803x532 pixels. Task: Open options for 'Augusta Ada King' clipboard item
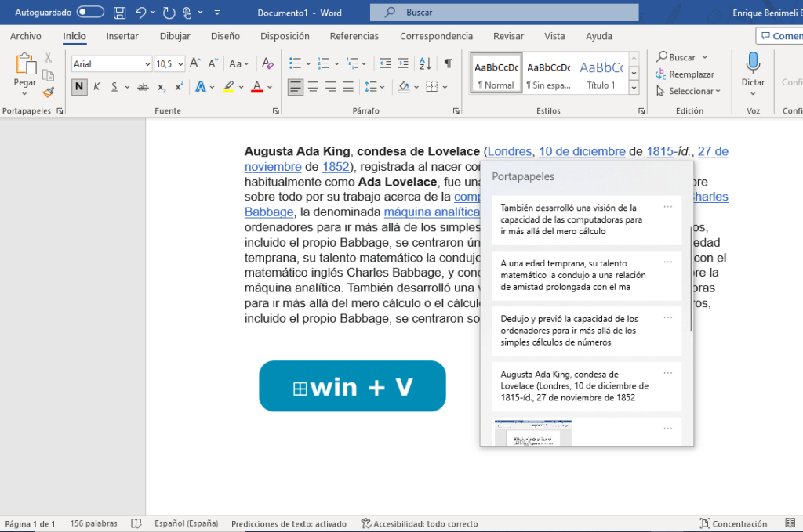668,373
